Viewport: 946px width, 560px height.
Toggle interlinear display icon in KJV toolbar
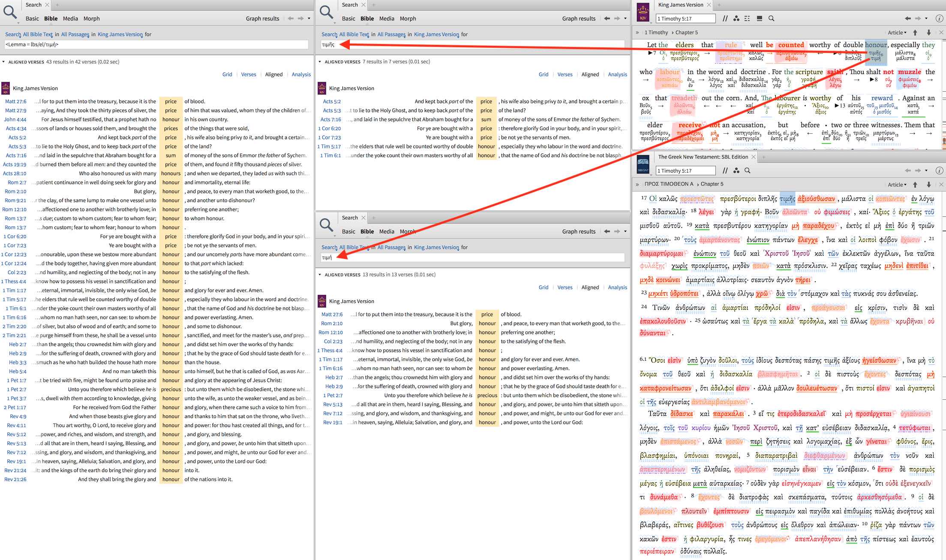point(748,18)
